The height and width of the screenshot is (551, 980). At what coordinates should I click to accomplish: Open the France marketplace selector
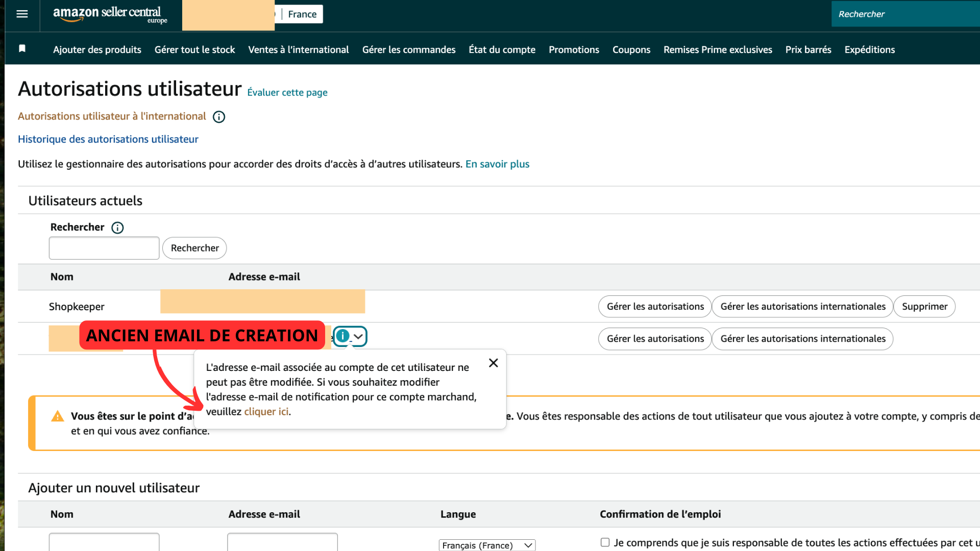pos(302,14)
